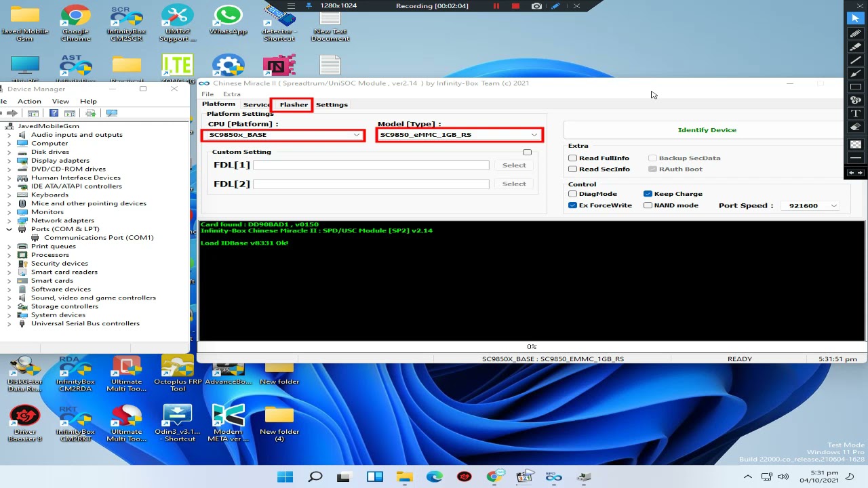Image resolution: width=868 pixels, height=488 pixels.
Task: Expand Audio inputs and outputs node
Action: coord(9,135)
